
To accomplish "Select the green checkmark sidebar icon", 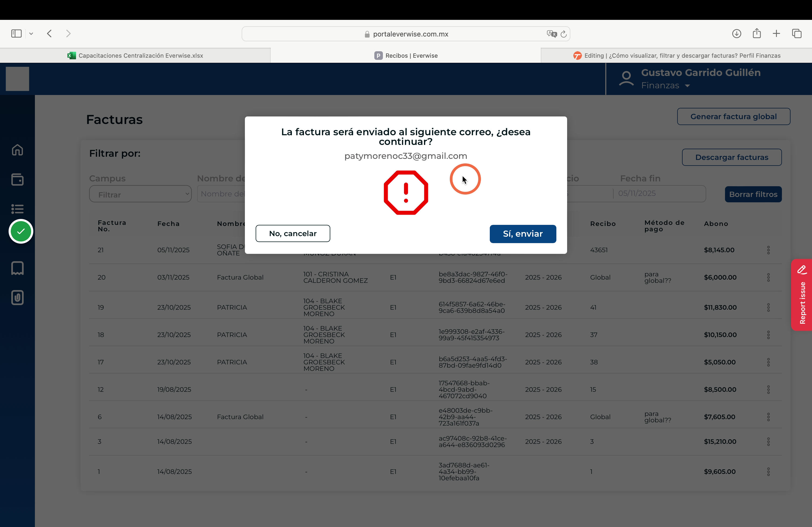I will click(21, 232).
